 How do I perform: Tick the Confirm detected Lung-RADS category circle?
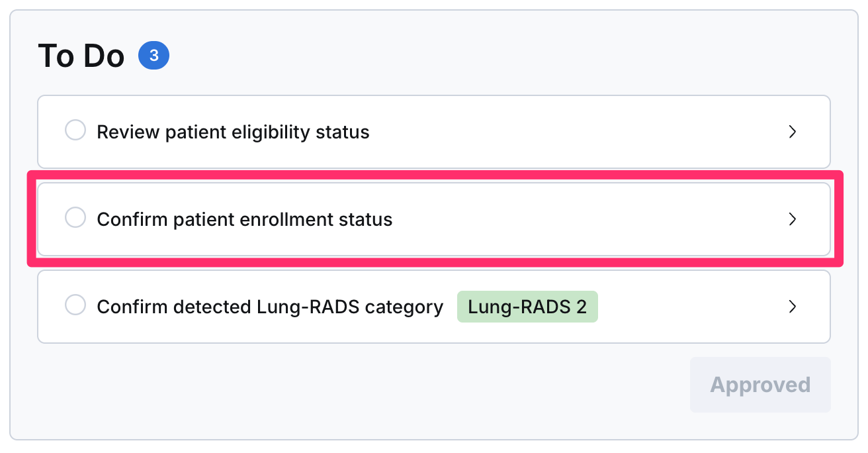(75, 305)
